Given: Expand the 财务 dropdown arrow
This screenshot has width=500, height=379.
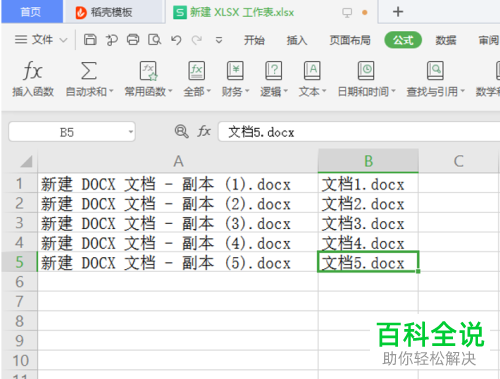Looking at the screenshot, I should coord(247,91).
